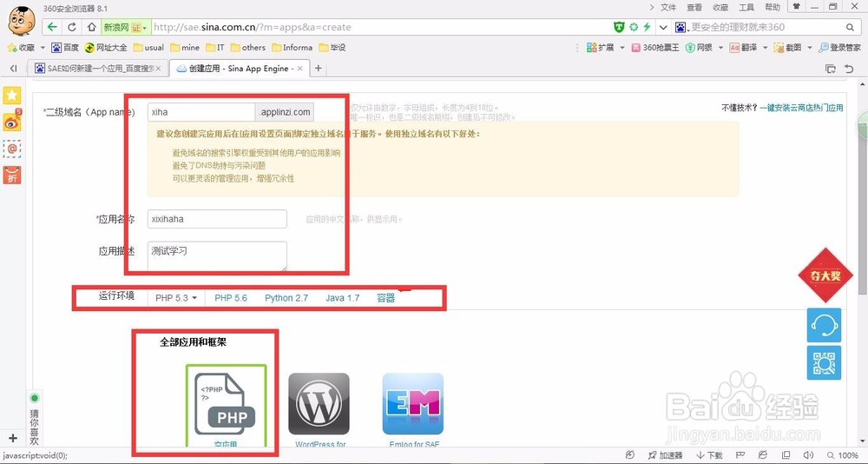The width and height of the screenshot is (868, 464).
Task: Close the SAE如何新建一个应用 tab
Action: [x=158, y=68]
